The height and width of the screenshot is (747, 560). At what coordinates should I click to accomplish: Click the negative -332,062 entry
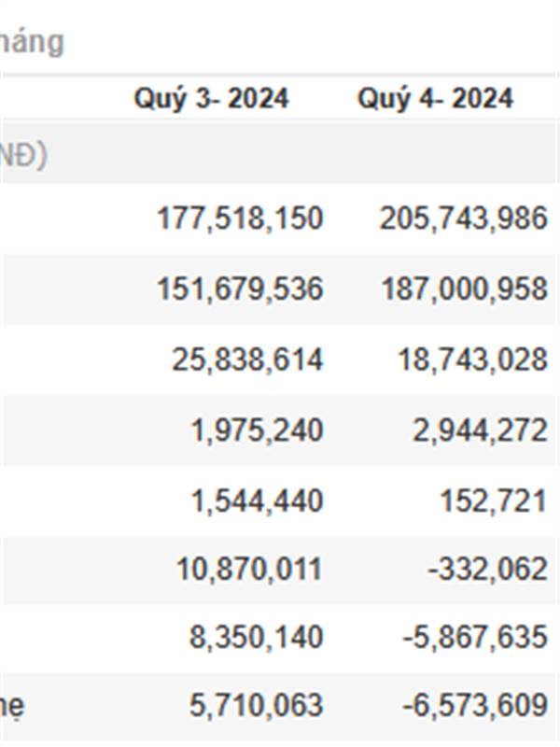pos(487,570)
